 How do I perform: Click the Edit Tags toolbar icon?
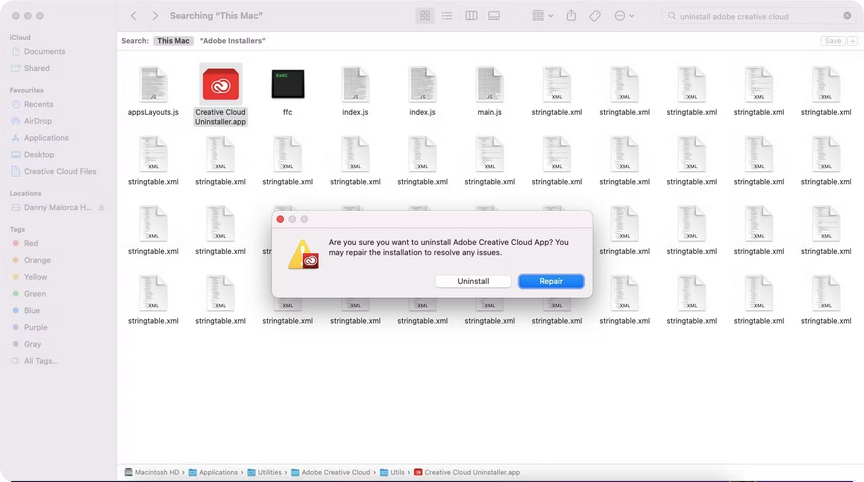tap(595, 16)
